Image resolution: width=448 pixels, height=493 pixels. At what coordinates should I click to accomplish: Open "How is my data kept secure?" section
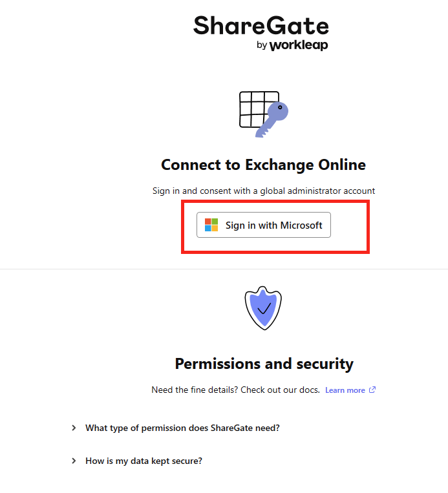pos(144,461)
